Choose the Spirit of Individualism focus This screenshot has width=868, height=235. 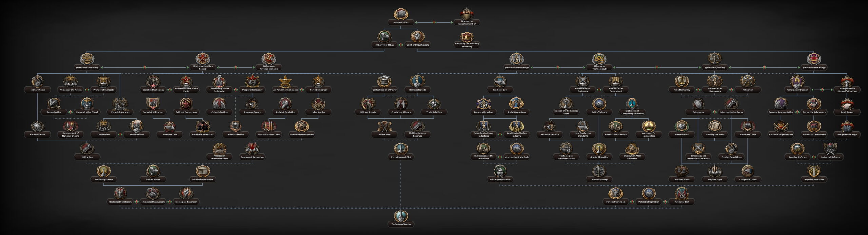(x=417, y=39)
